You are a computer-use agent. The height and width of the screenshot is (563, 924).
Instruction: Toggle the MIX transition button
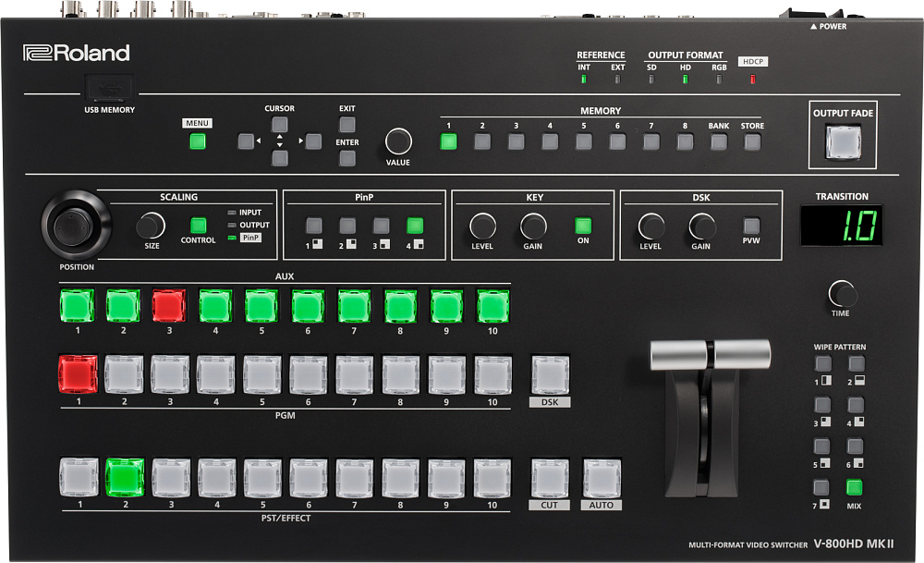[x=855, y=487]
